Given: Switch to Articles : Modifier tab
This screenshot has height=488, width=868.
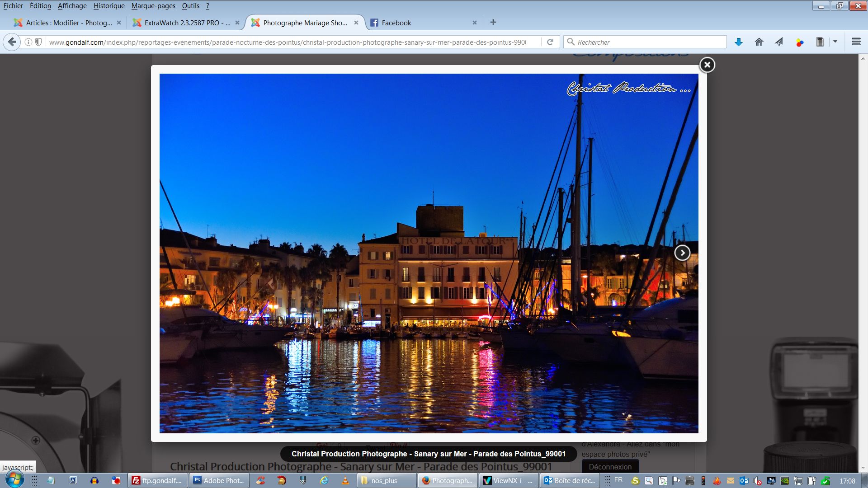Looking at the screenshot, I should (x=68, y=23).
